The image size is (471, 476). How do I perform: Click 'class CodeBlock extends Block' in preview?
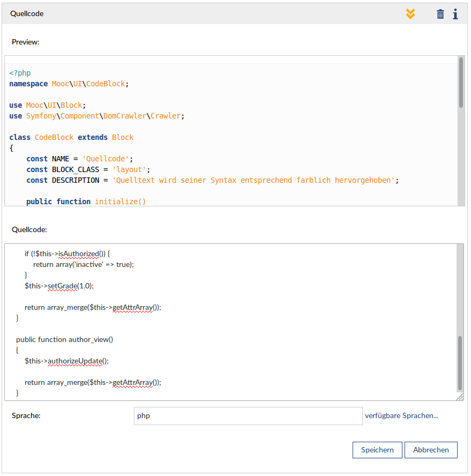71,138
